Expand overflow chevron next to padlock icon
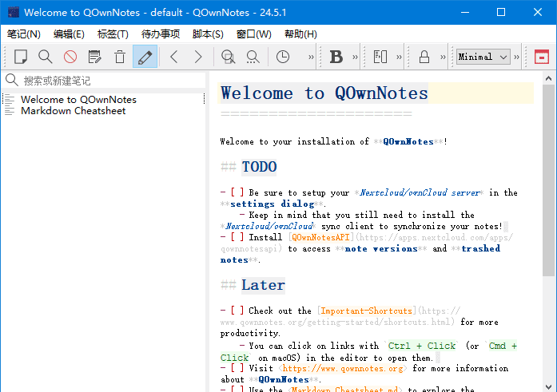The height and width of the screenshot is (392, 557). 443,57
